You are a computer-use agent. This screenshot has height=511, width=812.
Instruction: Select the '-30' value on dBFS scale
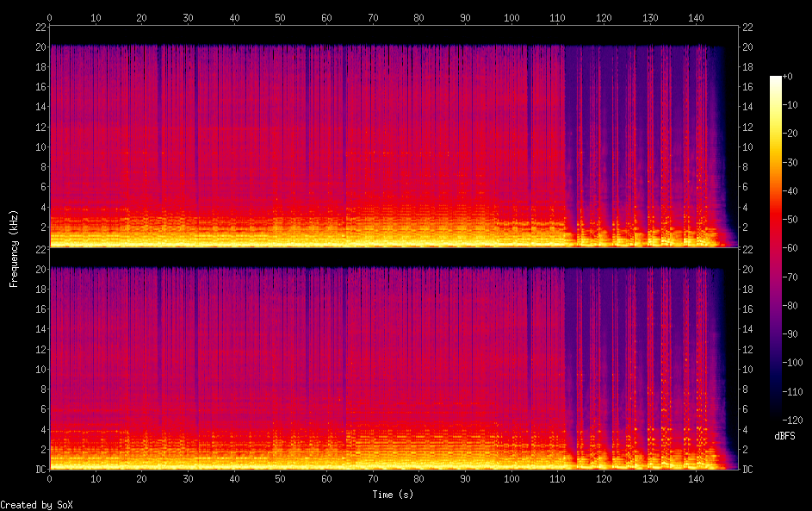[x=790, y=162]
